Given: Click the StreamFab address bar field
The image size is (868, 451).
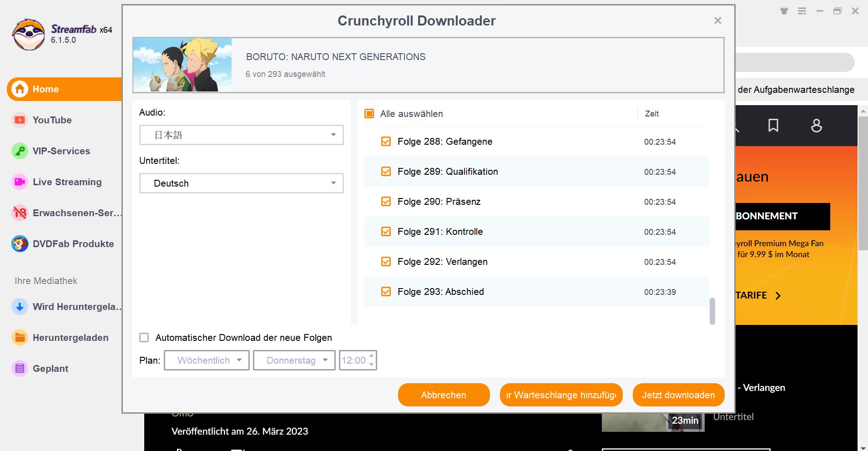Looking at the screenshot, I should (795, 62).
